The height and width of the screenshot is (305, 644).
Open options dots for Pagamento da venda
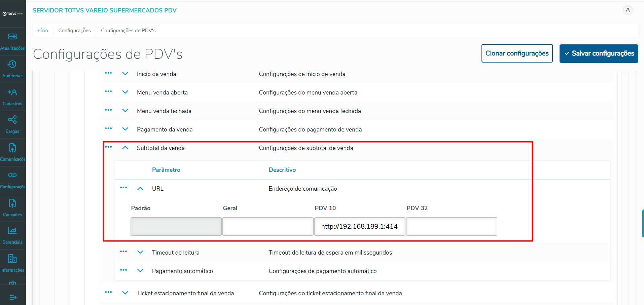(x=108, y=128)
